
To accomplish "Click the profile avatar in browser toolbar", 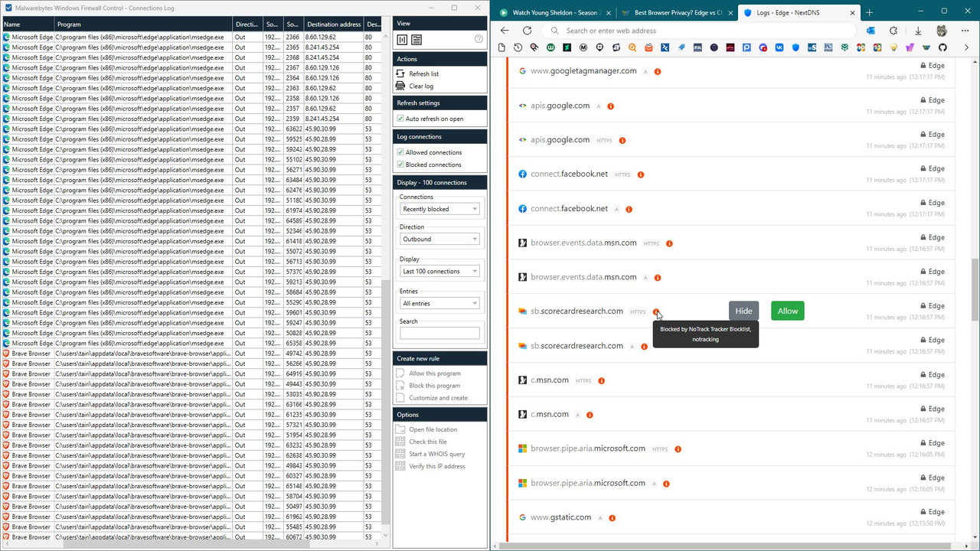I will 942,31.
